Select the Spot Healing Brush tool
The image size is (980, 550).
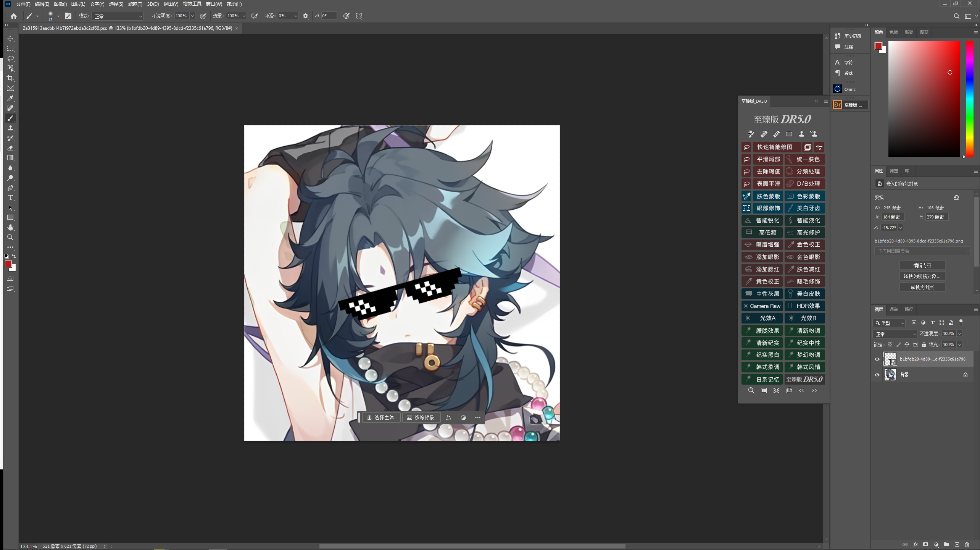pyautogui.click(x=10, y=108)
